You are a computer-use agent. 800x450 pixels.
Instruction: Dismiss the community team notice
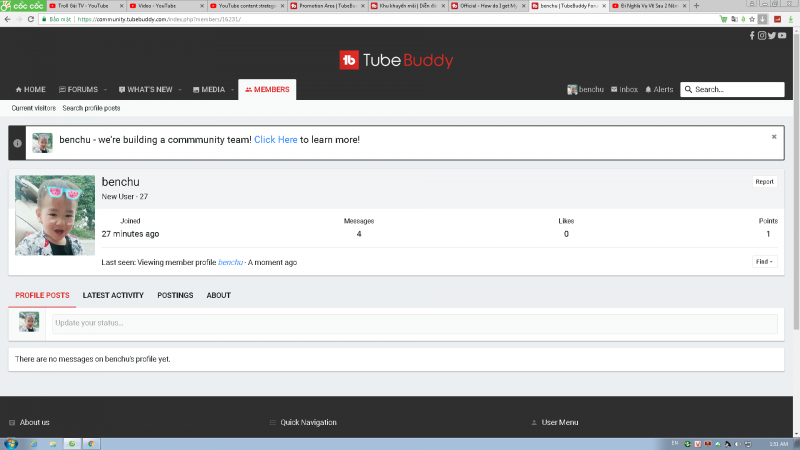pos(773,136)
